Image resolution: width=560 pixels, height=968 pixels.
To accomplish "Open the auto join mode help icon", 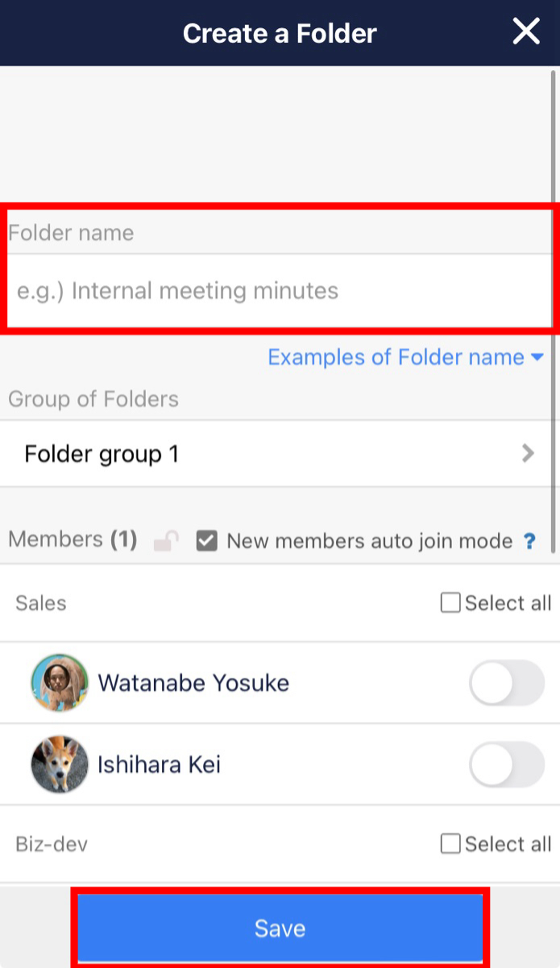I will [529, 542].
